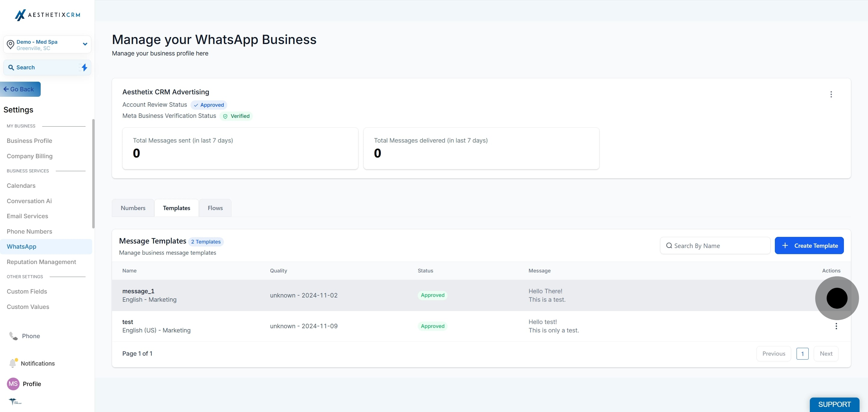Click the settings sidebar scrollbar
This screenshot has width=868, height=412.
(x=93, y=173)
